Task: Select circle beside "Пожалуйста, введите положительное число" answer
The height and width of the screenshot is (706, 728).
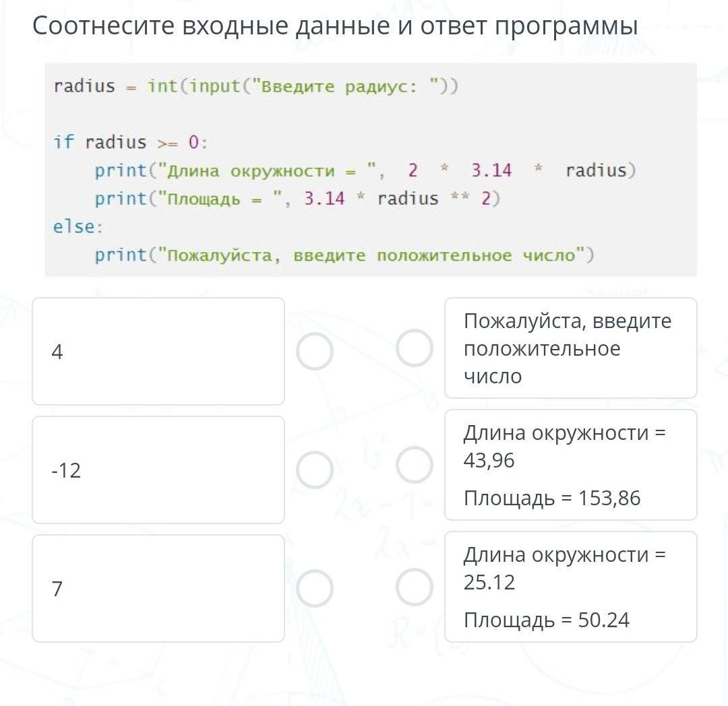Action: coord(414,348)
